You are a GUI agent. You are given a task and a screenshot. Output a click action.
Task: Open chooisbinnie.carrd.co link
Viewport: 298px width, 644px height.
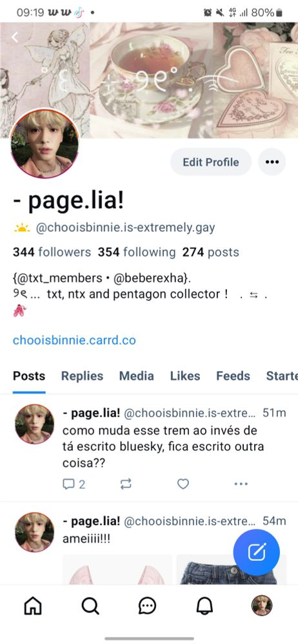[74, 340]
